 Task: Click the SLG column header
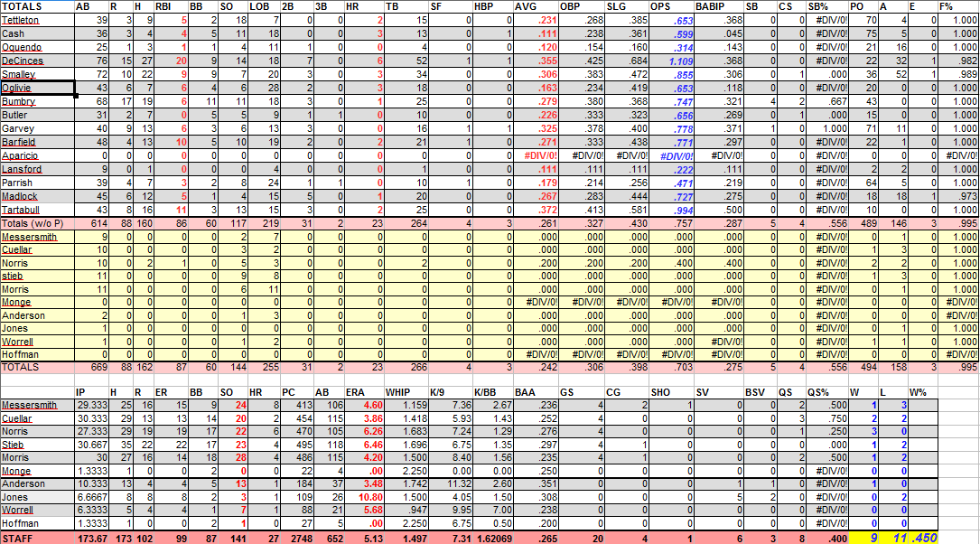click(627, 7)
